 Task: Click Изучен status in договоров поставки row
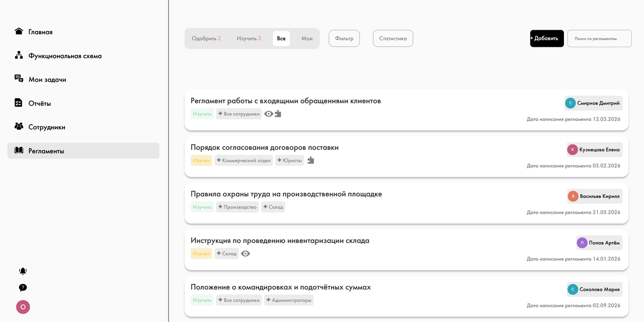tap(201, 160)
